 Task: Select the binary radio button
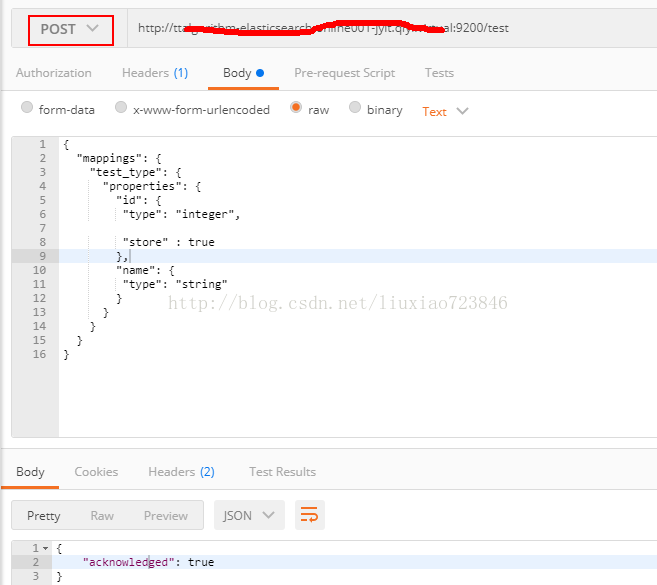tap(355, 107)
